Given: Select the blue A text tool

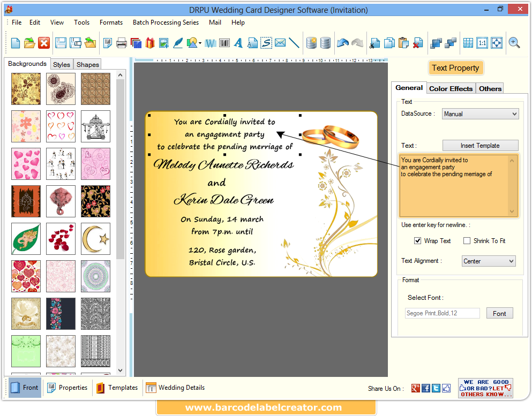Looking at the screenshot, I should point(238,43).
